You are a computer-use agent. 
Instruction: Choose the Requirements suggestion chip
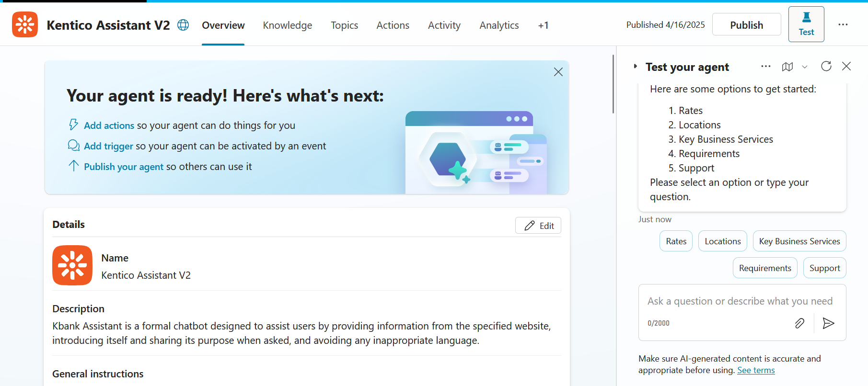pos(765,268)
